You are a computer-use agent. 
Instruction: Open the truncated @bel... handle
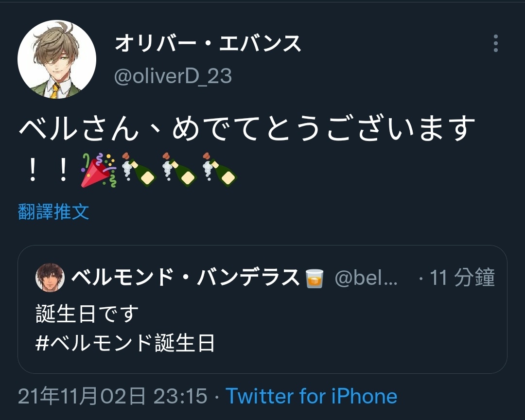[x=366, y=278]
